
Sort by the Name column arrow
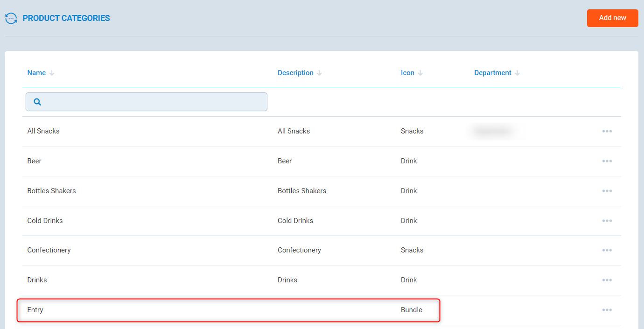pos(52,73)
